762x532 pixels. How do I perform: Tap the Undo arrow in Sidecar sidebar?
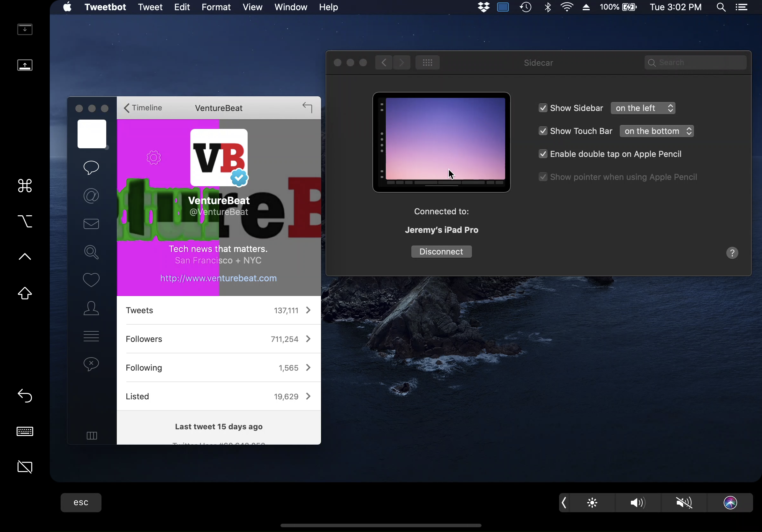[25, 395]
